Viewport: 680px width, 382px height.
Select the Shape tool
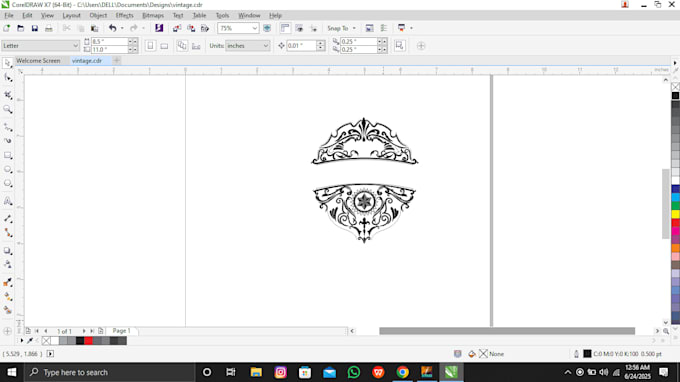[x=7, y=78]
